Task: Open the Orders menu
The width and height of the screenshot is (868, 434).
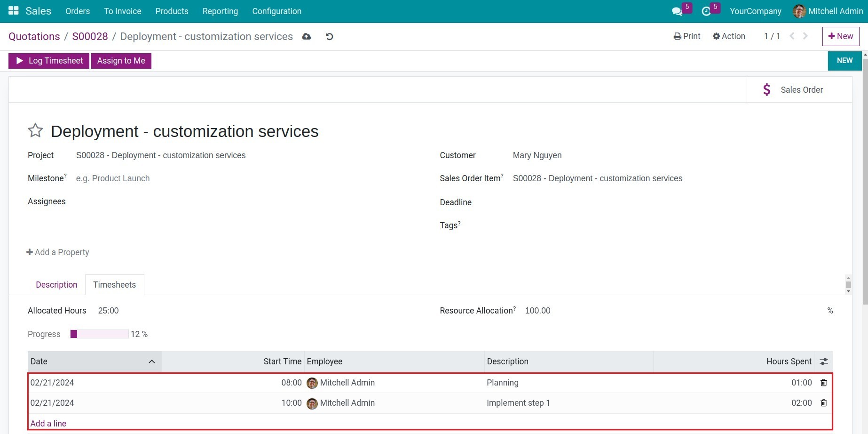Action: click(x=78, y=11)
